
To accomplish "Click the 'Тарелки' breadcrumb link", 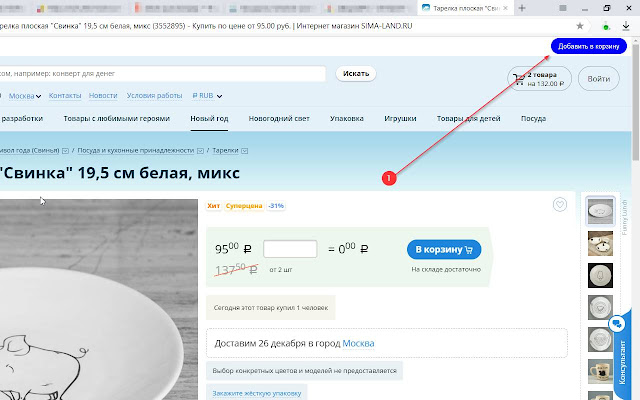I will (225, 150).
